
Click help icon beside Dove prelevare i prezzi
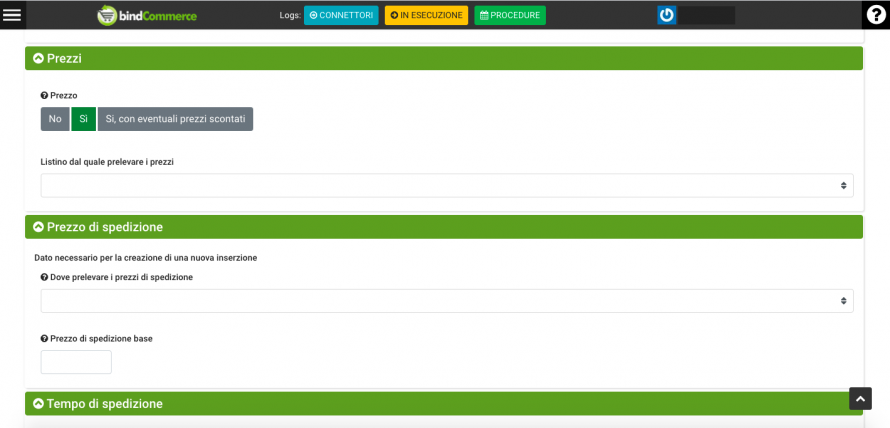[44, 277]
